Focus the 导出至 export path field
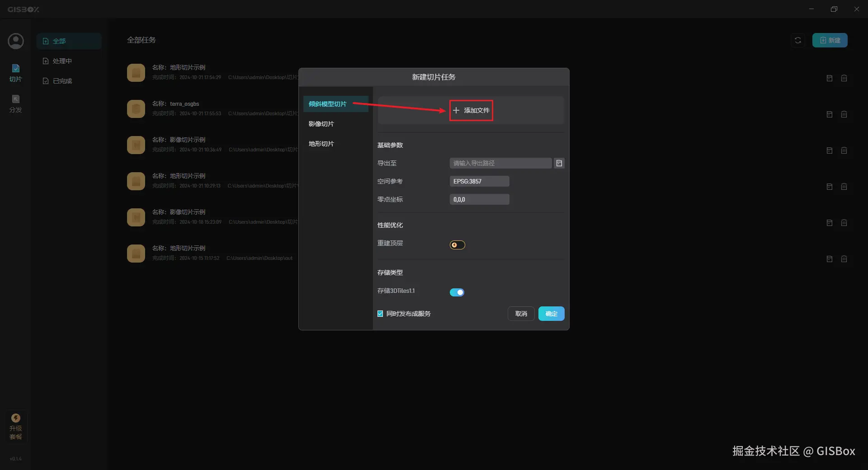Screen dimensions: 868x470 500,163
